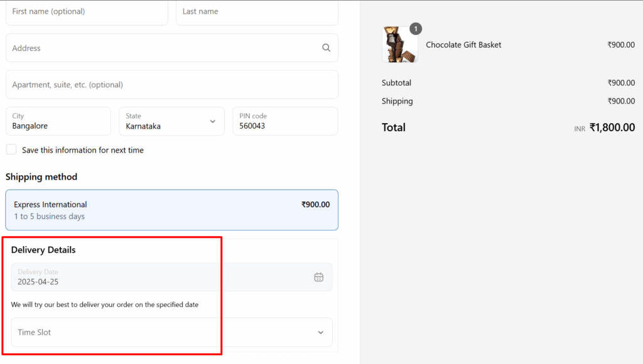This screenshot has width=643, height=364.
Task: Click the PIN code field showing 560043
Action: [x=284, y=121]
